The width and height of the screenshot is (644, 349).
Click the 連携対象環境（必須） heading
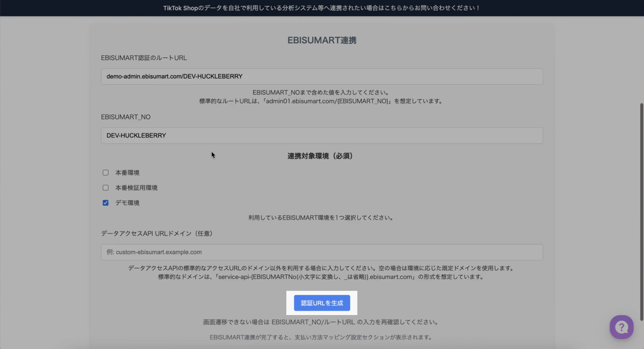320,156
